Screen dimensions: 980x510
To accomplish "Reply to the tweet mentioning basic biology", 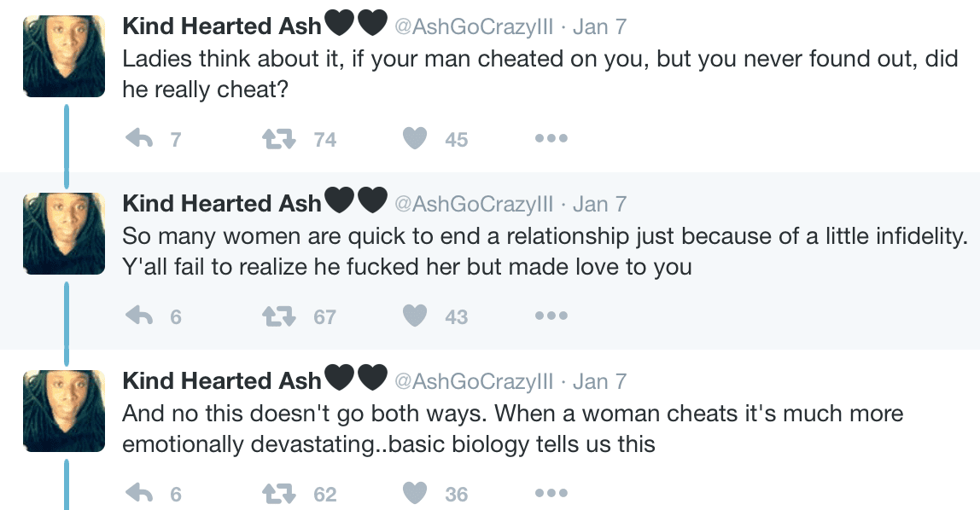I will (x=139, y=494).
